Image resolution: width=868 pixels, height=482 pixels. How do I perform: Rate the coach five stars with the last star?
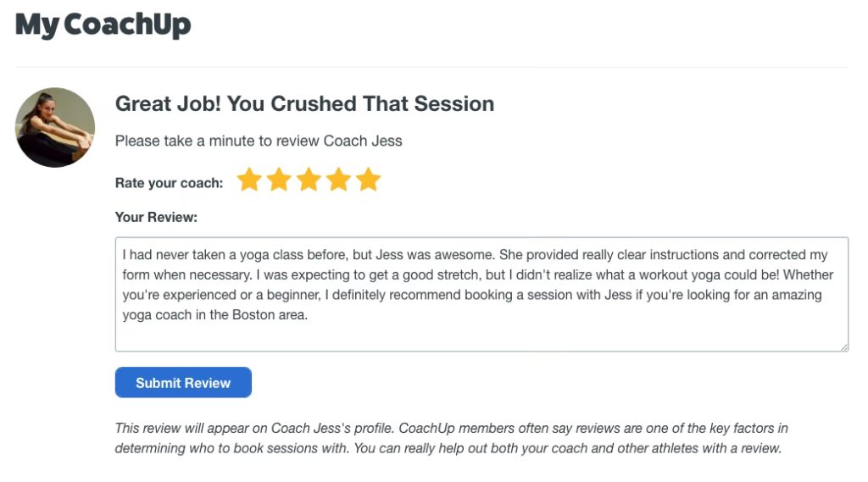pos(368,180)
